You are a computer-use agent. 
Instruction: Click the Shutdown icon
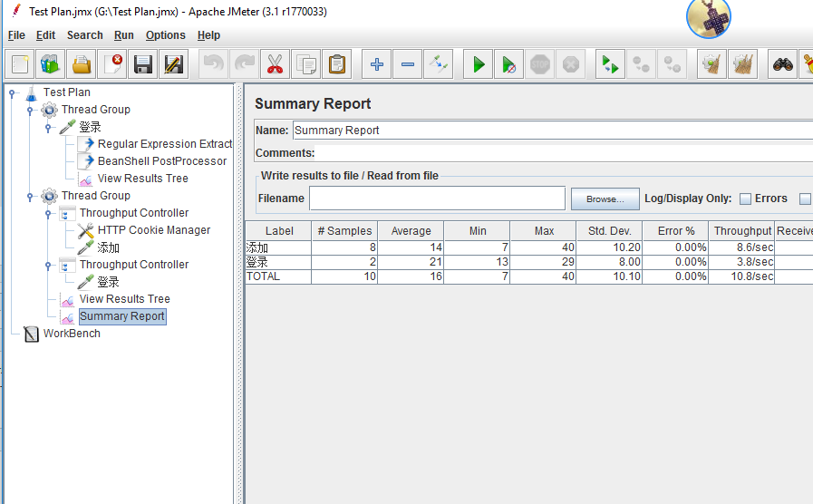tap(570, 65)
